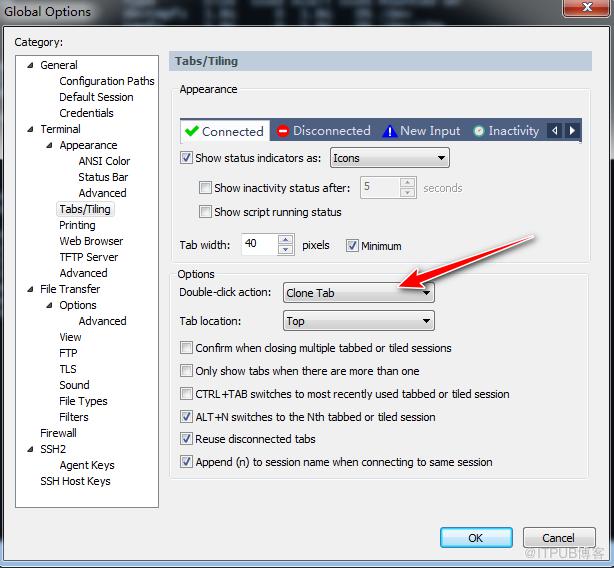This screenshot has width=614, height=568.
Task: Click the green checkmark Connected icon
Action: pyautogui.click(x=191, y=131)
